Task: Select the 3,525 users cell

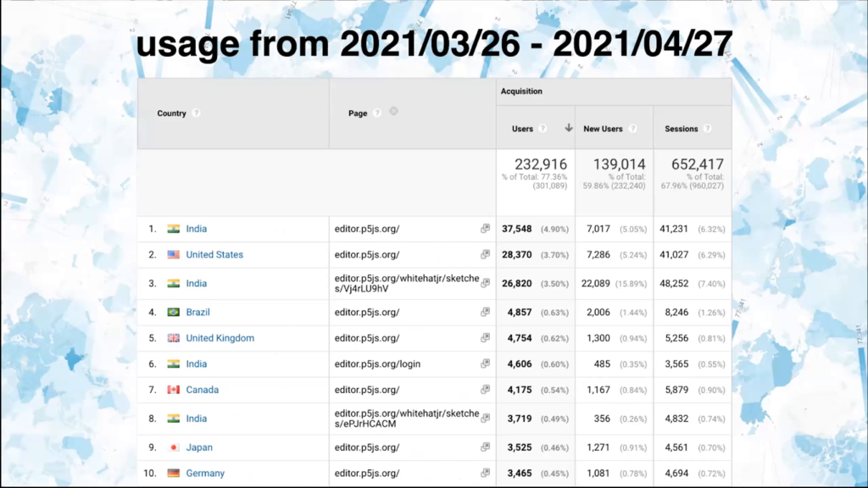Action: (x=520, y=447)
